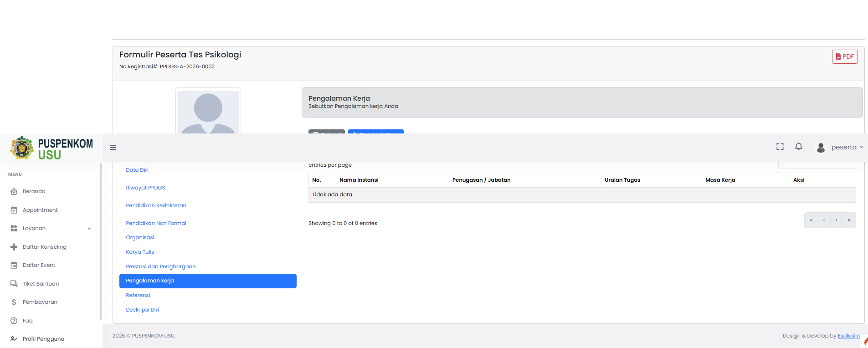Enter fullscreen mode with the expand icon
Viewport: 868px width, 348px height.
click(780, 147)
